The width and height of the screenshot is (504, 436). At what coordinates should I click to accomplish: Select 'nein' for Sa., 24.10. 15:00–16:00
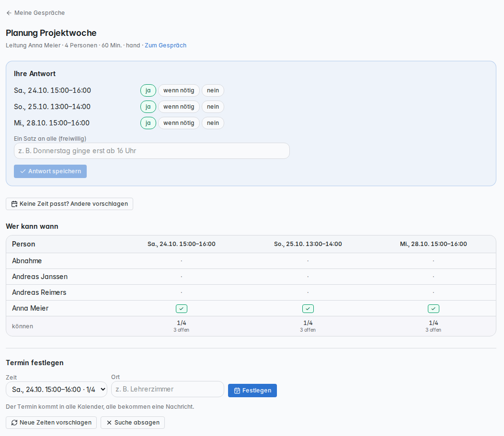point(213,90)
